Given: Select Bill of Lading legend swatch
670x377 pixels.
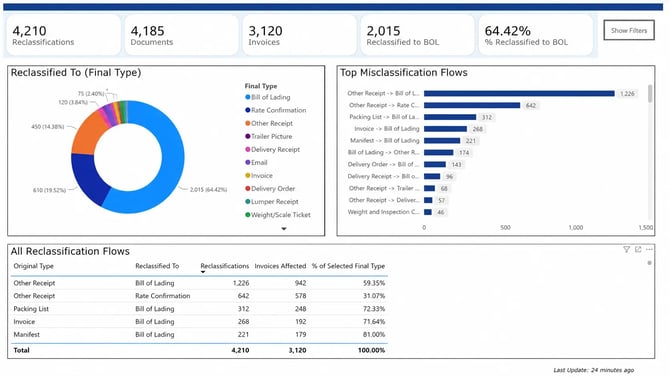Looking at the screenshot, I should 247,97.
